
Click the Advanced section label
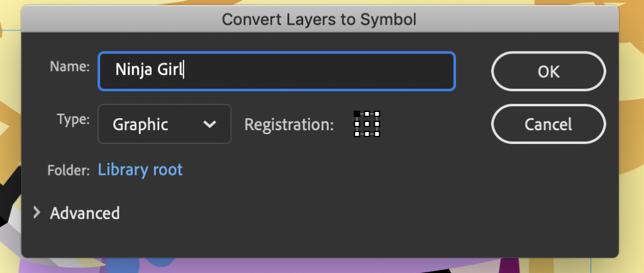[85, 213]
